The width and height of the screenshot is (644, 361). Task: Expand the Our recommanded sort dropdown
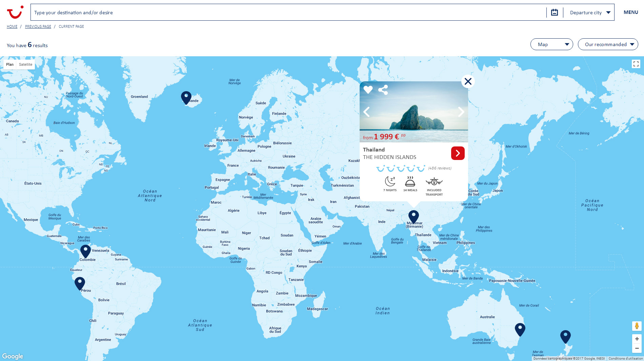[608, 44]
